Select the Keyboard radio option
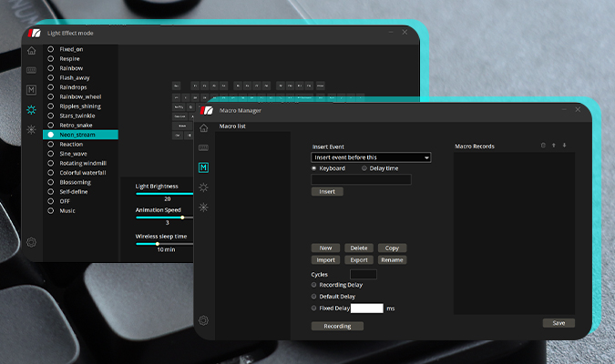The width and height of the screenshot is (615, 364). (315, 168)
